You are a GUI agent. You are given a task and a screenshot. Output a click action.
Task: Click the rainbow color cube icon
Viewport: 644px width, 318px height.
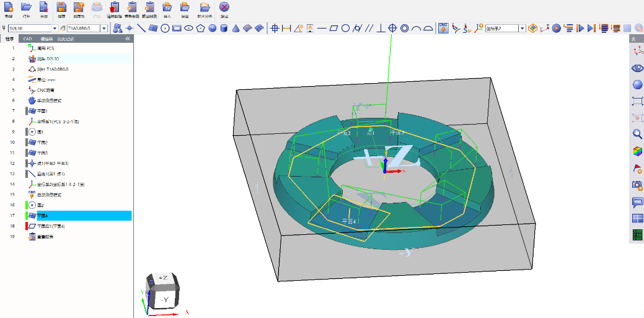click(637, 151)
